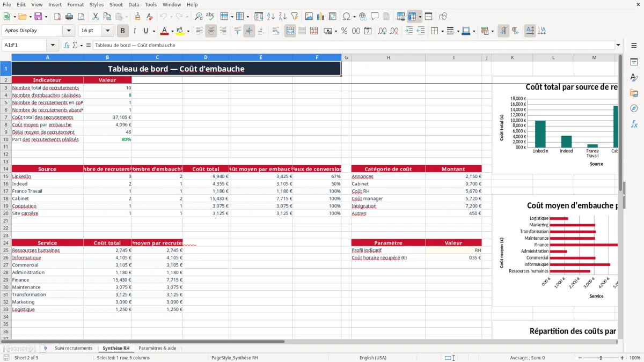Viewport: 644px width, 362px height.
Task: Select the Clone Formatting paintbrush
Action: click(137, 17)
